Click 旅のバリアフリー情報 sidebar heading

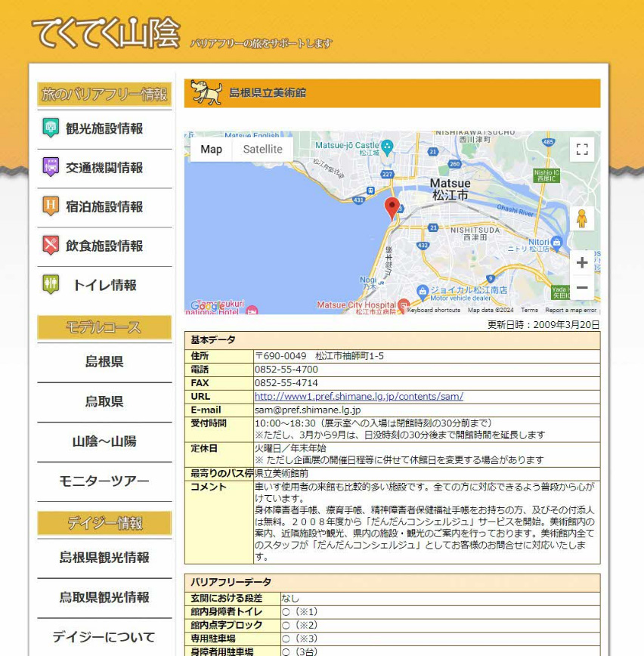(x=104, y=94)
